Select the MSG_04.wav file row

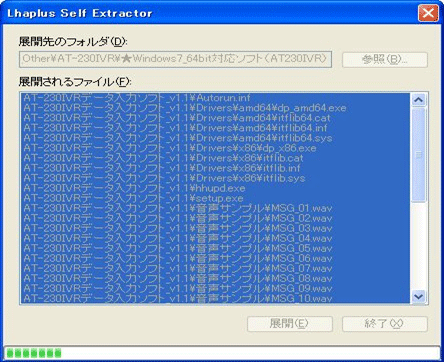click(215, 238)
